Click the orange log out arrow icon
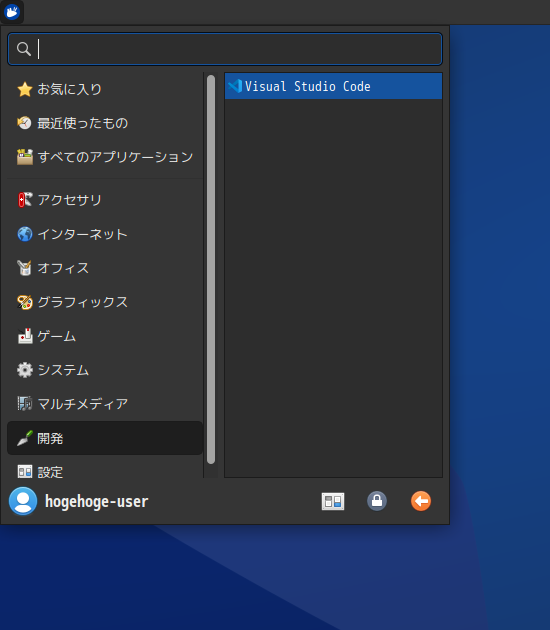This screenshot has width=550, height=630. [x=421, y=501]
